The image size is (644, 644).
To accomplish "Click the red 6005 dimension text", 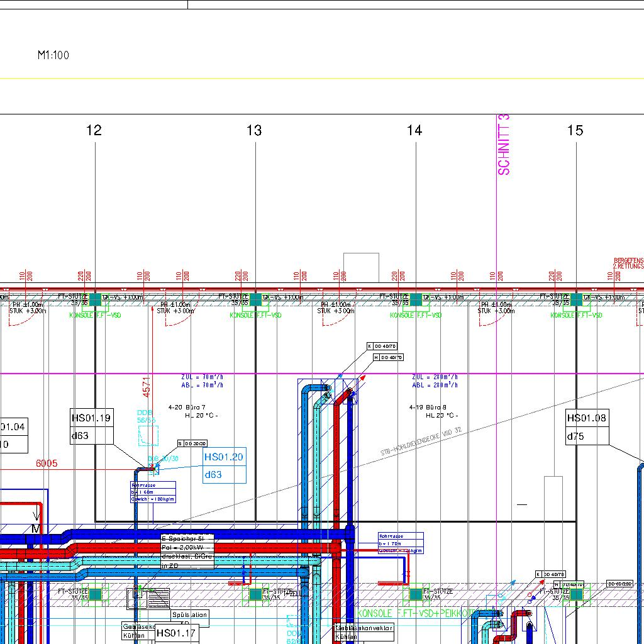I will [x=47, y=464].
